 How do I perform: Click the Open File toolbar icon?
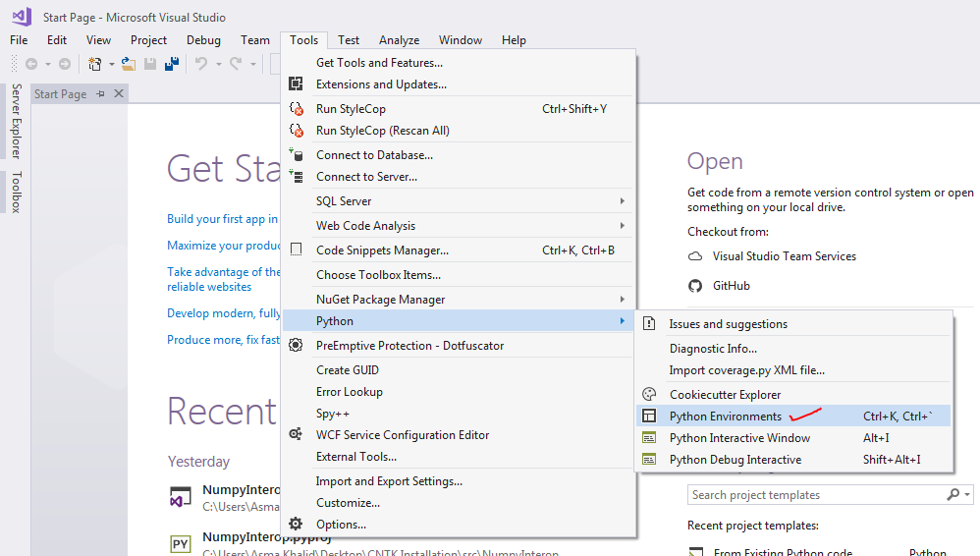(x=128, y=64)
